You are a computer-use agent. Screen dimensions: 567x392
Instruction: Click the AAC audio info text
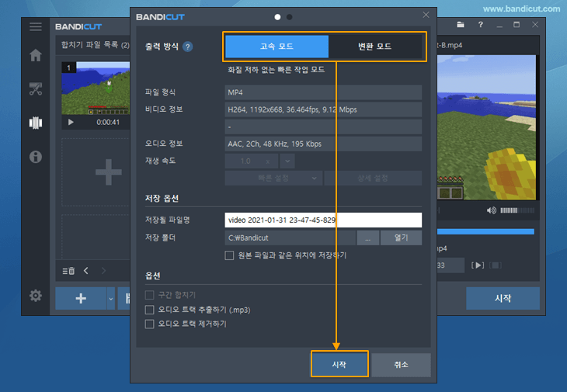pyautogui.click(x=274, y=144)
